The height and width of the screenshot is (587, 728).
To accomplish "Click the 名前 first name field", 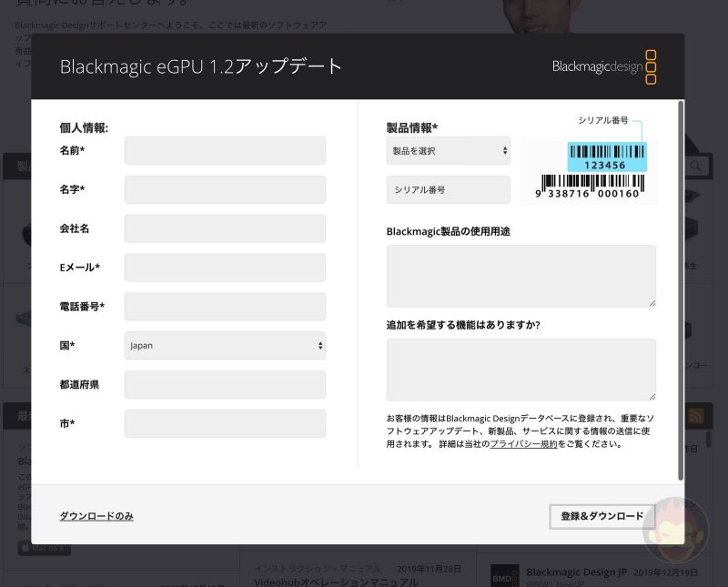I will pyautogui.click(x=225, y=150).
